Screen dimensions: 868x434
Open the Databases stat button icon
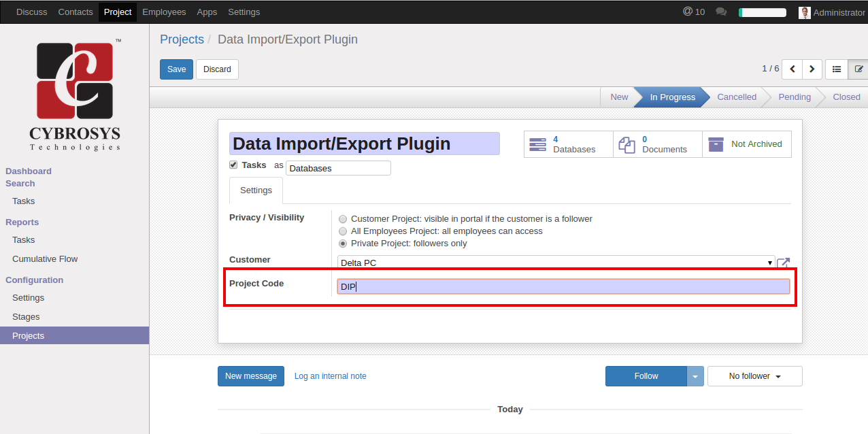coord(537,144)
